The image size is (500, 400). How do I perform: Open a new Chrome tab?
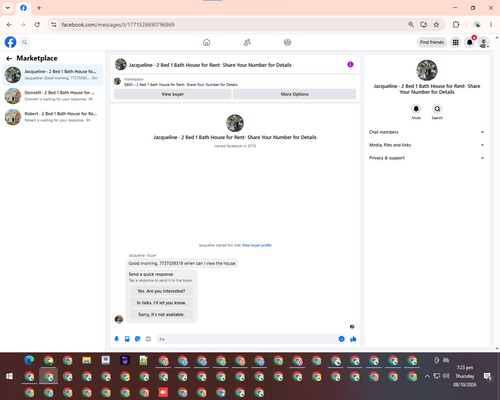(39, 8)
